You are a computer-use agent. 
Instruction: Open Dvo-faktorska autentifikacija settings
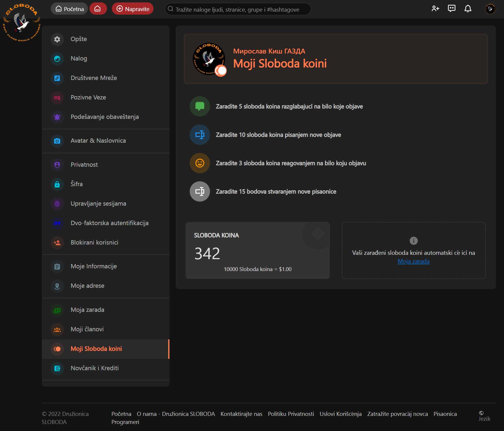[106, 223]
